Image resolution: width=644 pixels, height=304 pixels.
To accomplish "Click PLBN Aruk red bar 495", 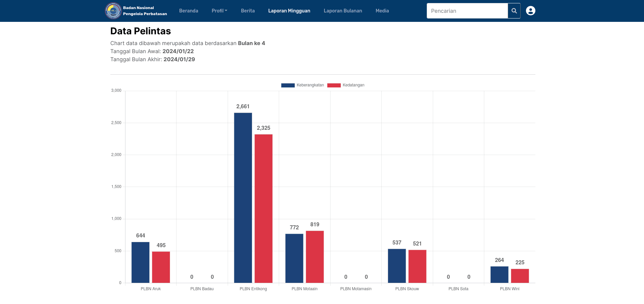I will pyautogui.click(x=161, y=267).
